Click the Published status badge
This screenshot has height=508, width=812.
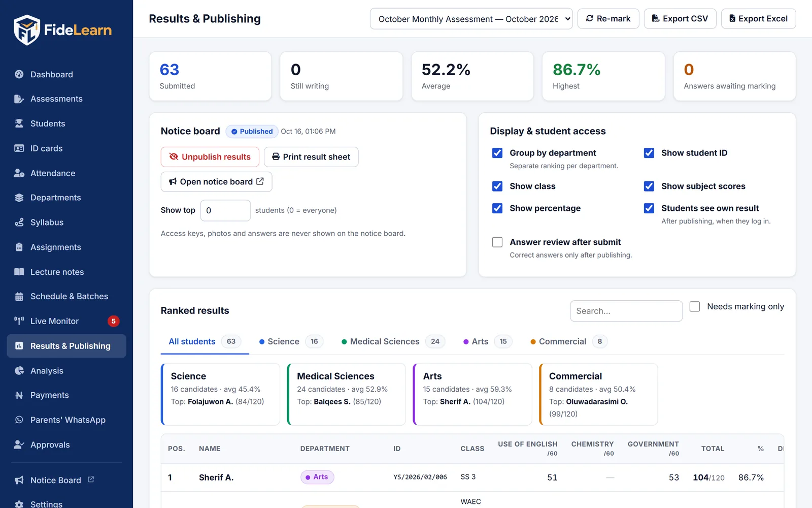tap(252, 132)
